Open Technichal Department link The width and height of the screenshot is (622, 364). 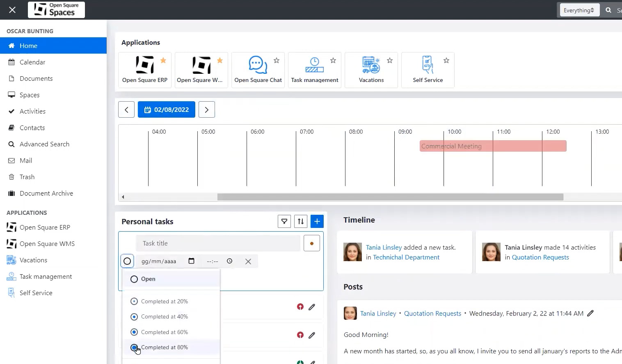pyautogui.click(x=406, y=257)
